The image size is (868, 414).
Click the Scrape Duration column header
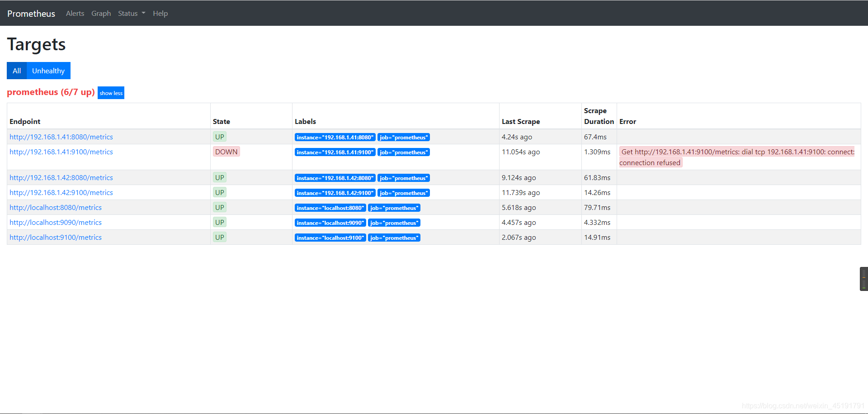click(x=599, y=116)
